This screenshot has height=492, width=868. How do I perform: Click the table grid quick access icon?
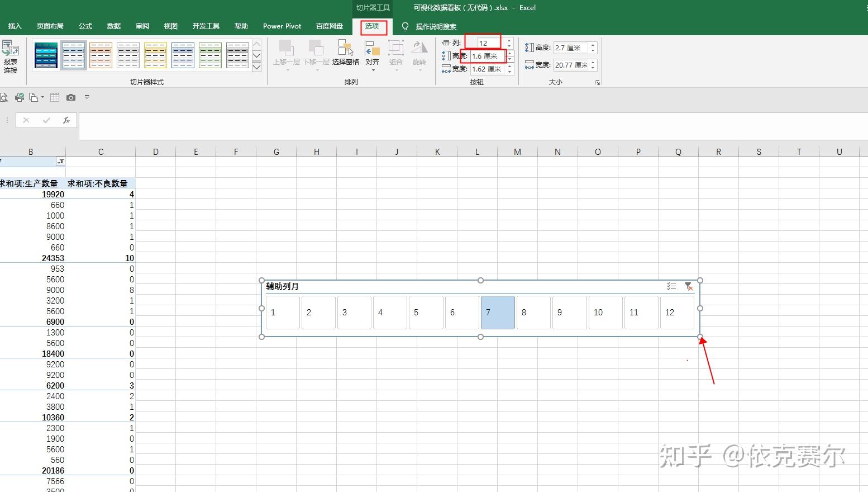[x=55, y=97]
